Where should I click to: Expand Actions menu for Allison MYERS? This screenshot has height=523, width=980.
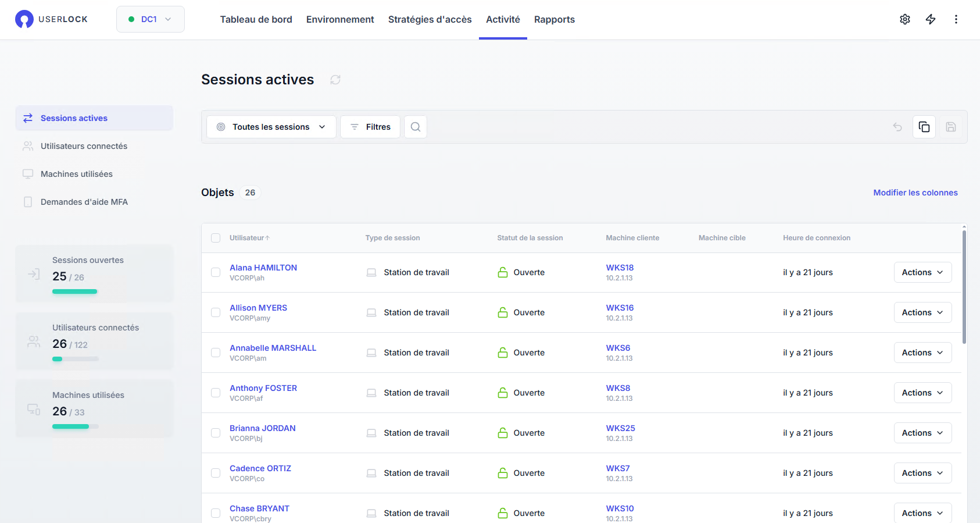pos(922,312)
